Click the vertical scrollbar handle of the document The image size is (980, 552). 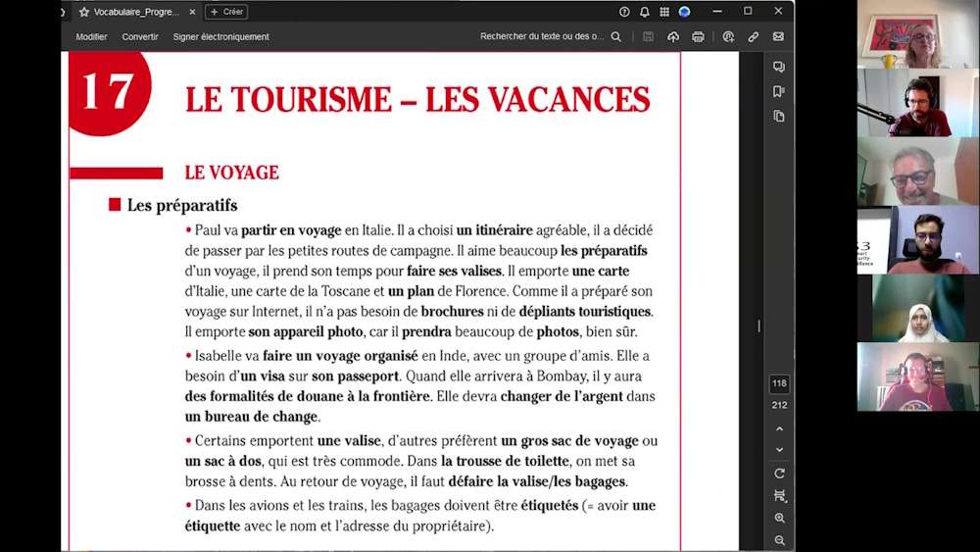click(759, 326)
